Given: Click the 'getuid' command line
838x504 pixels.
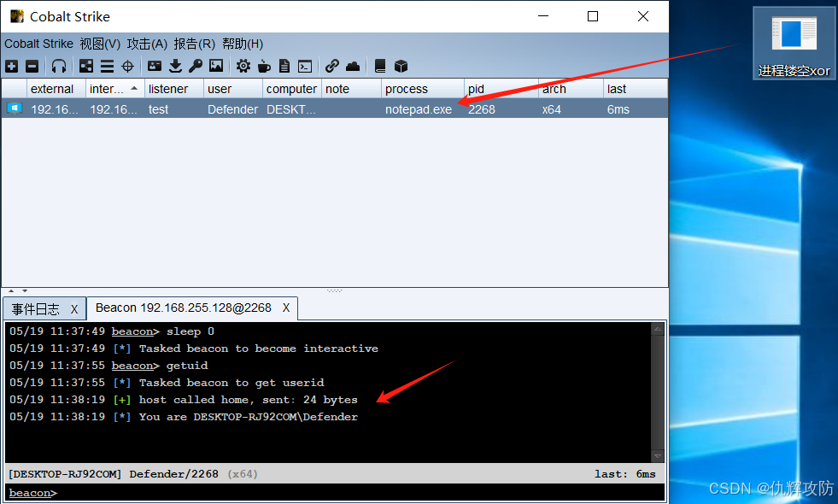Looking at the screenshot, I should click(108, 366).
